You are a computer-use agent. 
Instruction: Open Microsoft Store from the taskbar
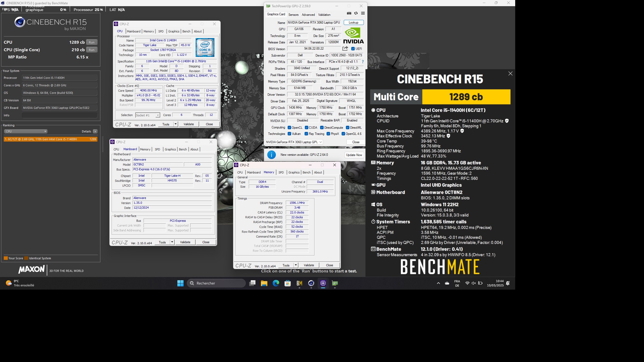pyautogui.click(x=288, y=283)
